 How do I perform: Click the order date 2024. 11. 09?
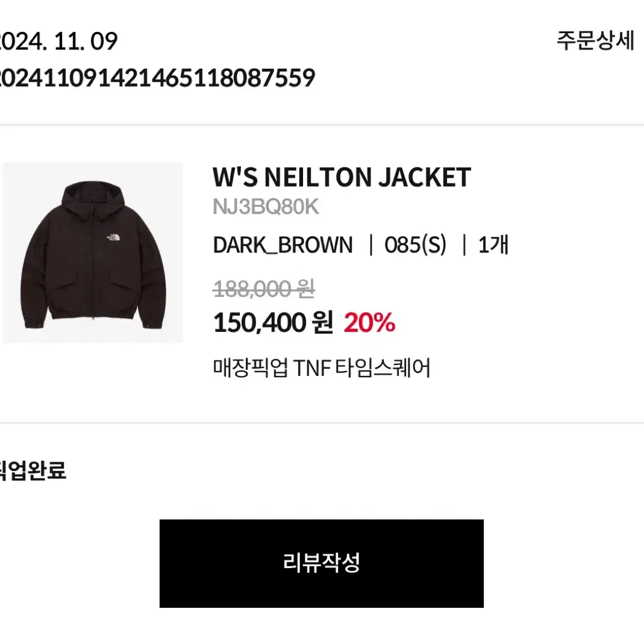[x=58, y=41]
